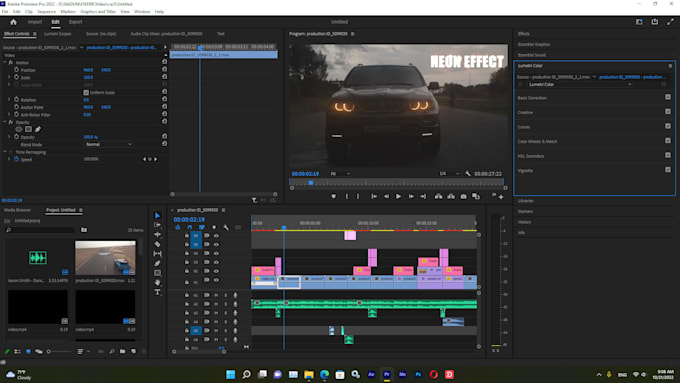Viewport: 680px width, 383px height.
Task: Expand the Scale property twirl arrow
Action: point(9,77)
